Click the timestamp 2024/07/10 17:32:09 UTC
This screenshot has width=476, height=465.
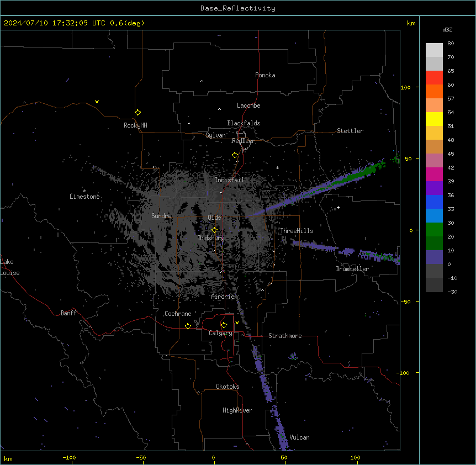[55, 23]
